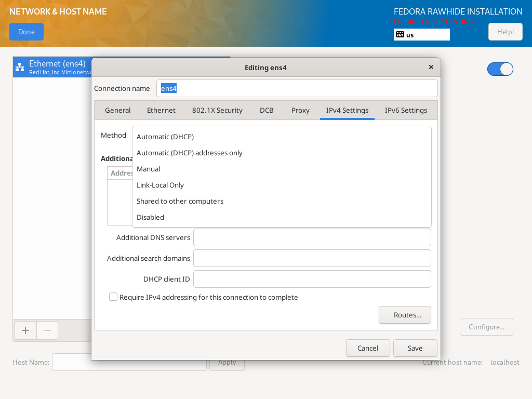Image resolution: width=532 pixels, height=399 pixels.
Task: Click the us keyboard layout indicator
Action: [x=422, y=35]
